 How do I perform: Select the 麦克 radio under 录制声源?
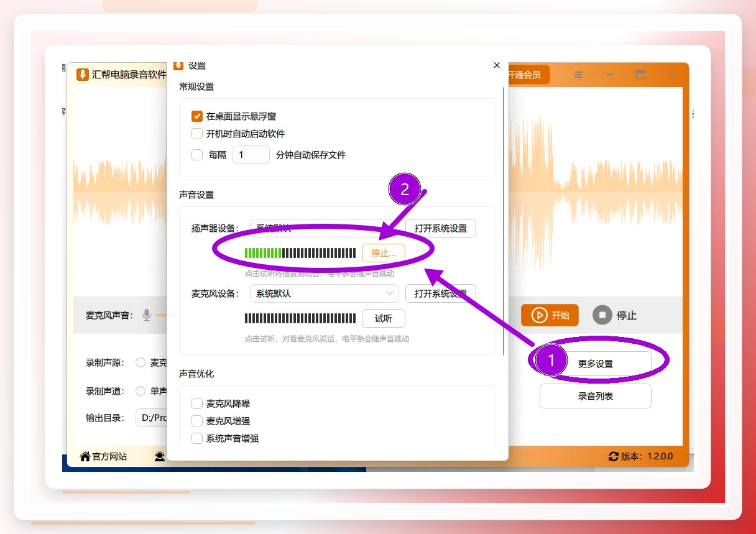[141, 362]
